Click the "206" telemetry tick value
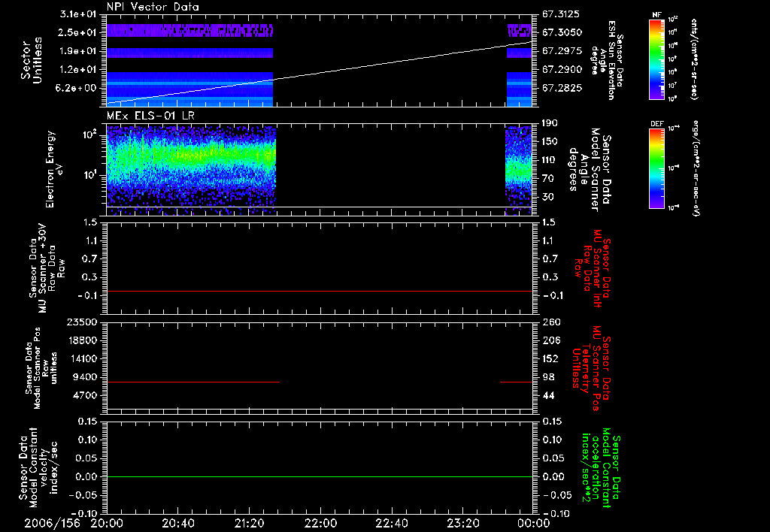 pyautogui.click(x=550, y=340)
